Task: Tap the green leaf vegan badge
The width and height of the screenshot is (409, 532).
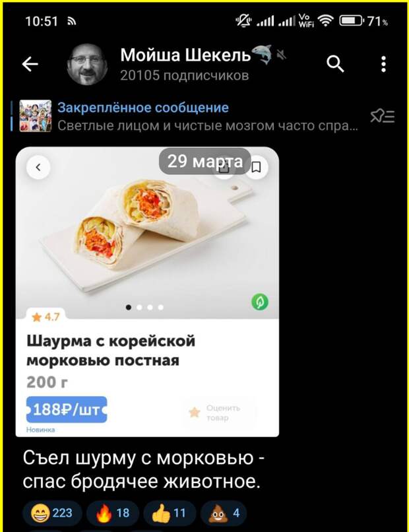Action: point(260,302)
